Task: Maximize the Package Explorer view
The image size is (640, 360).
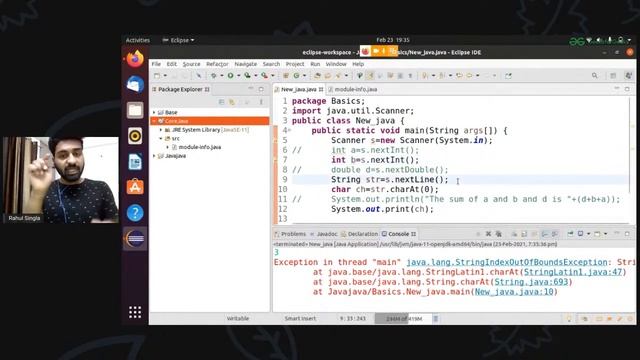Action: pyautogui.click(x=261, y=89)
